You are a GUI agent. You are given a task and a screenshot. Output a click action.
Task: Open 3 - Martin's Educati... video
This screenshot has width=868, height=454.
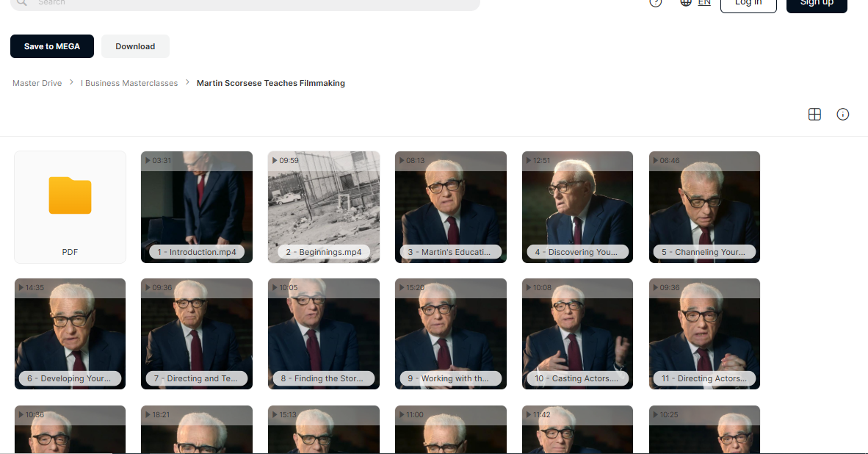(451, 207)
